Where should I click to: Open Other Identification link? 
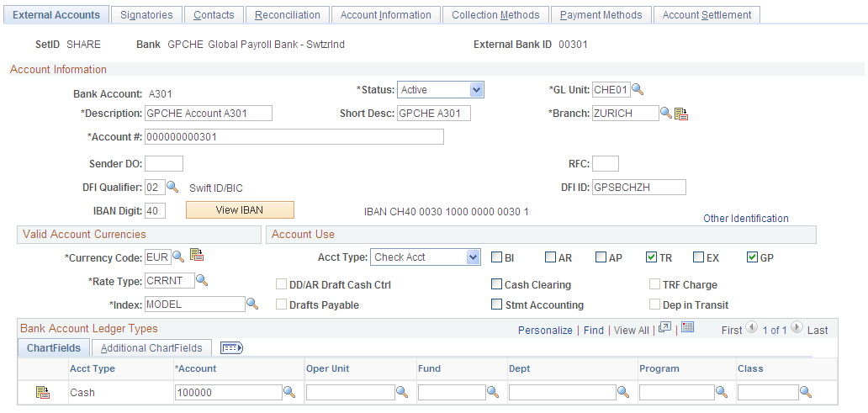coord(746,219)
